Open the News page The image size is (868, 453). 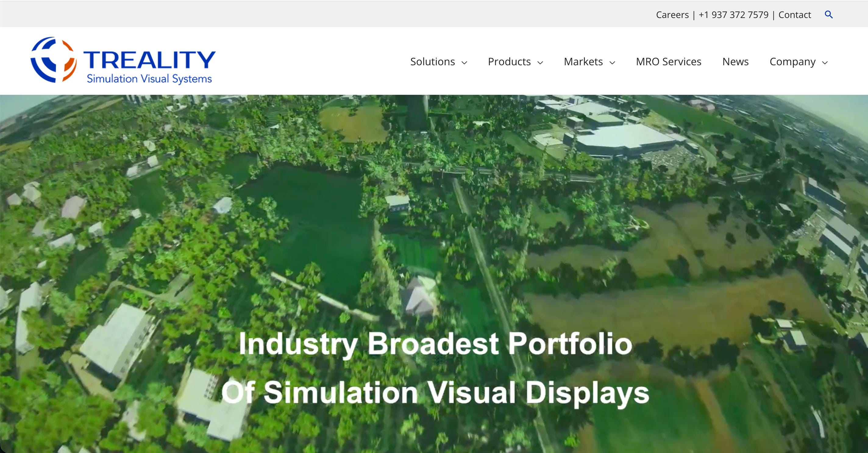[735, 62]
